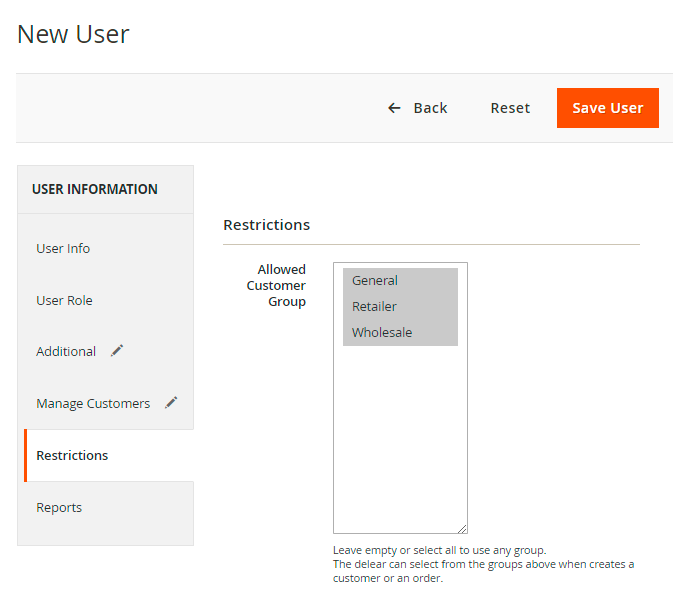This screenshot has height=602, width=682.
Task: Save the new user
Action: pos(607,108)
